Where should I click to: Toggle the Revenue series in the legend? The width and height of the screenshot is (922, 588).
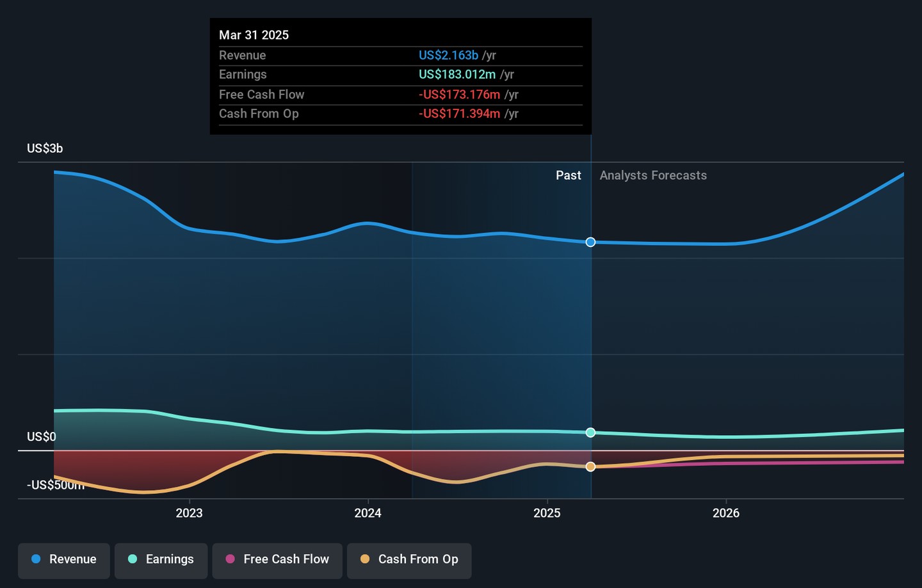click(x=64, y=560)
